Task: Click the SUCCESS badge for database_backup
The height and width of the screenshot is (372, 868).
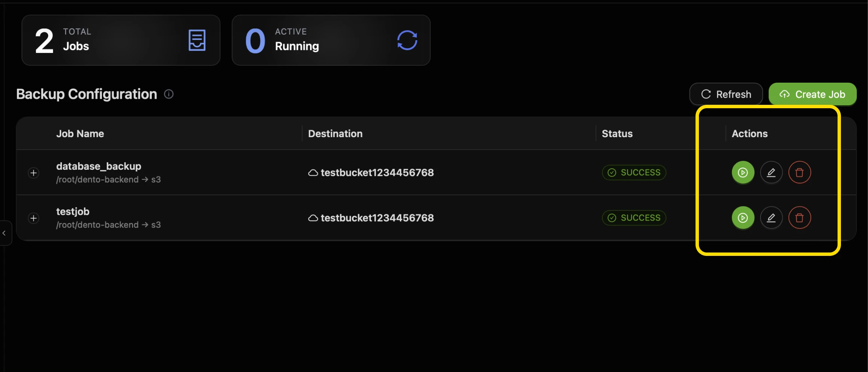Action: click(x=634, y=172)
